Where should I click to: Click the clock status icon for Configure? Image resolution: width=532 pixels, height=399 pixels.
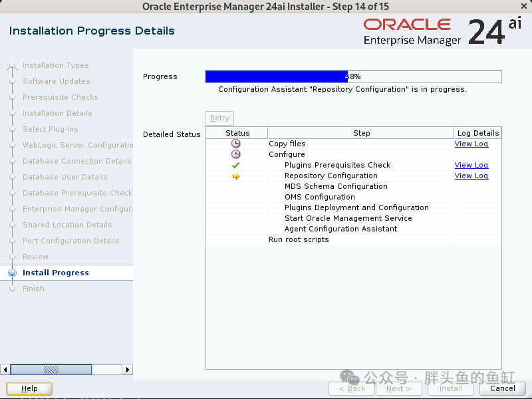(x=236, y=154)
